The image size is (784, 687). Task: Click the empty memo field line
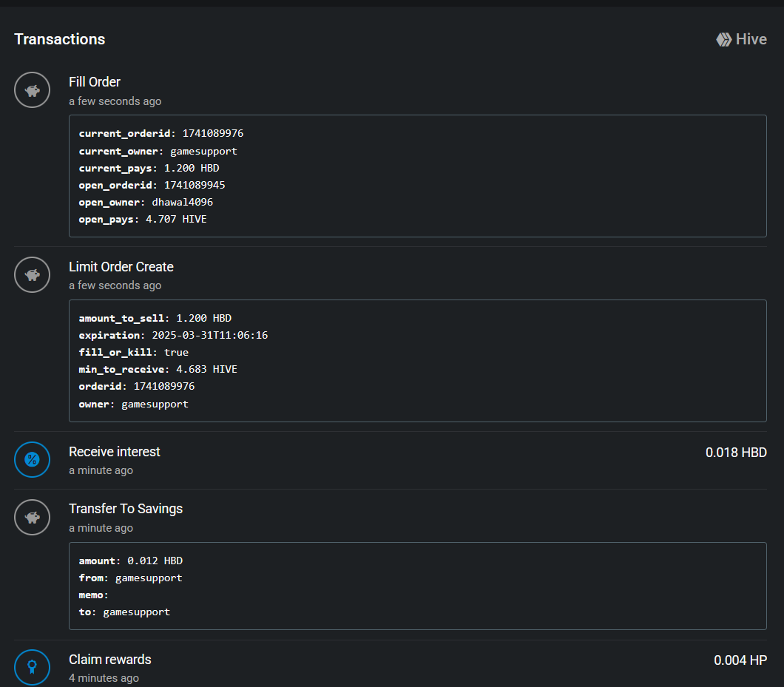[93, 595]
